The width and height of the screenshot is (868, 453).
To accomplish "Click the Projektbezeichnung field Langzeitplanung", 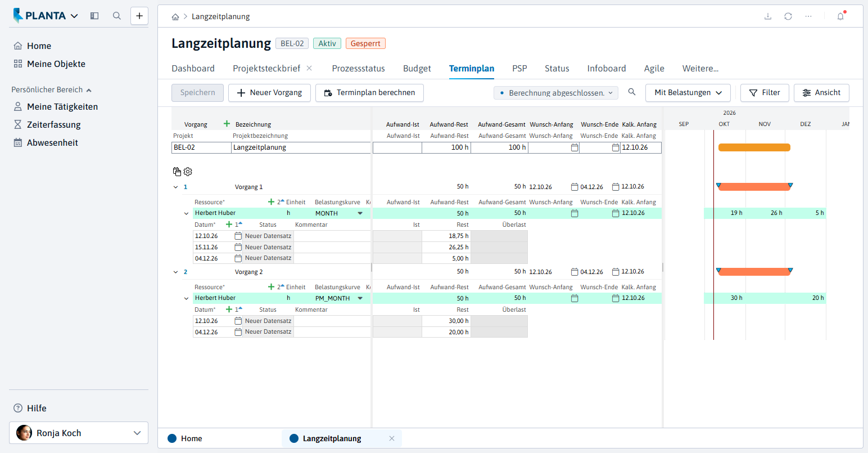I will (301, 147).
